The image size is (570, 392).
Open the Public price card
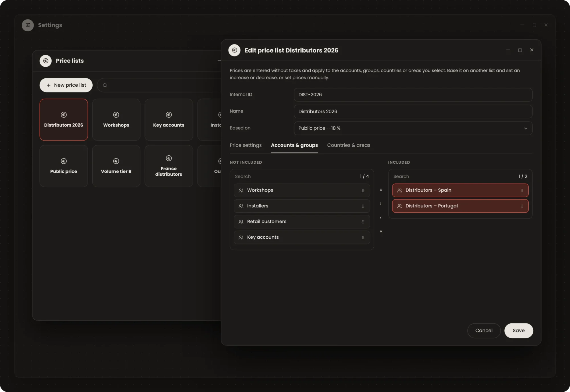coord(64,166)
